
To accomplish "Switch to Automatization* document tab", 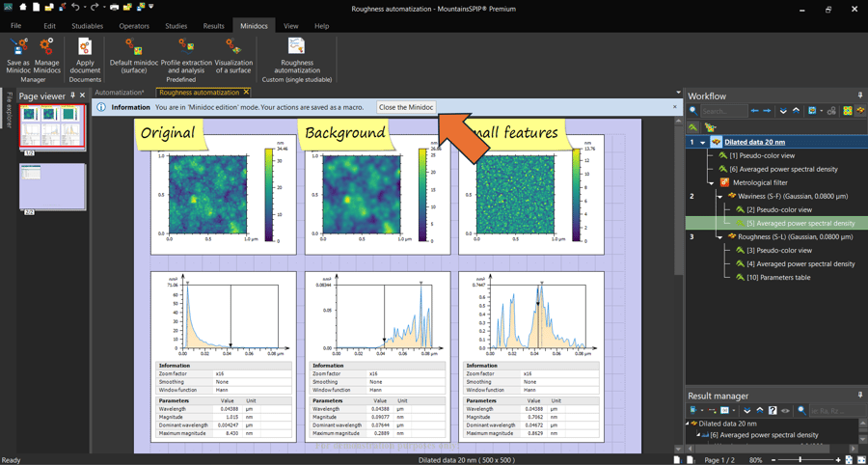I will 120,93.
